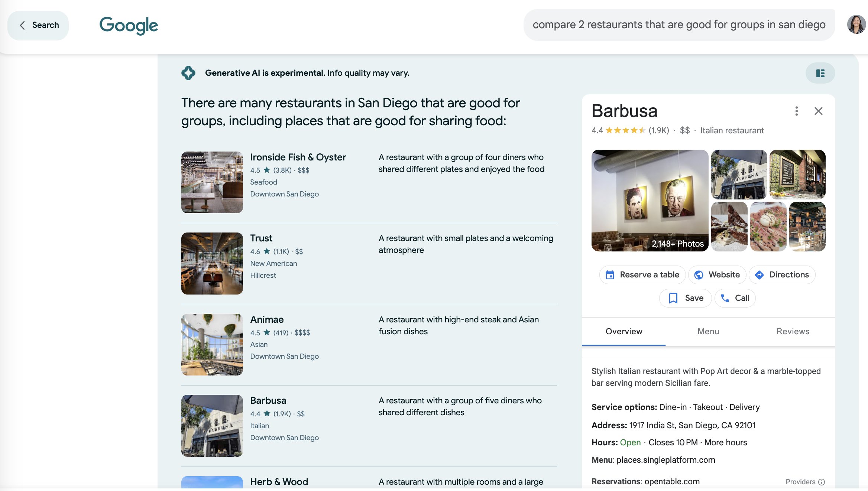Switch to the Menu tab for Barbusa
This screenshot has height=491, width=868.
(708, 331)
